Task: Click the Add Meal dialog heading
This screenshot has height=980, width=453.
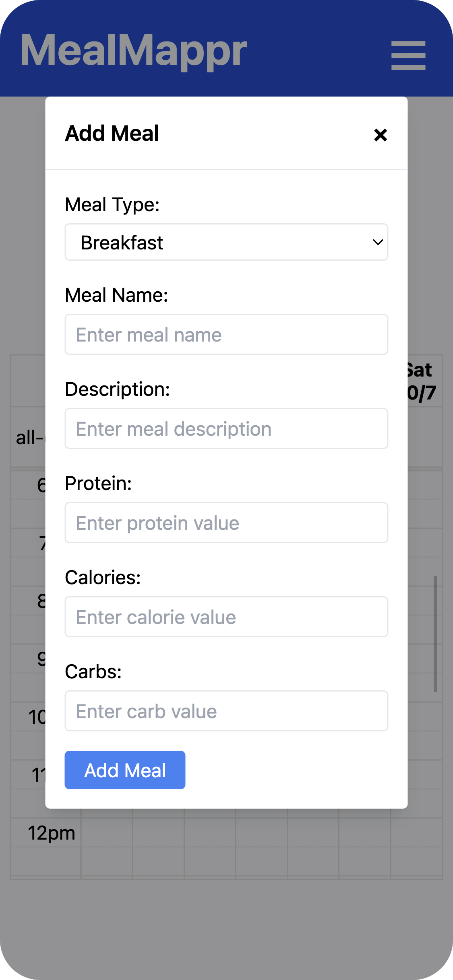Action: point(112,134)
